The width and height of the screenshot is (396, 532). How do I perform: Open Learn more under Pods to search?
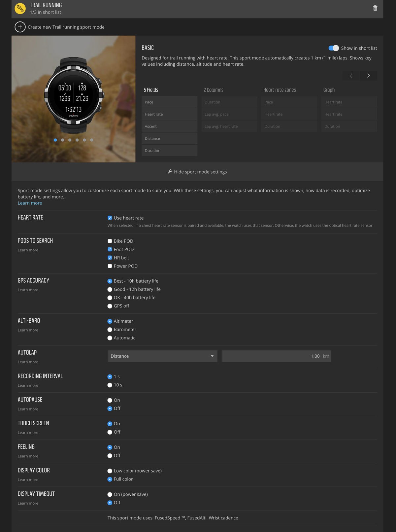click(x=28, y=250)
